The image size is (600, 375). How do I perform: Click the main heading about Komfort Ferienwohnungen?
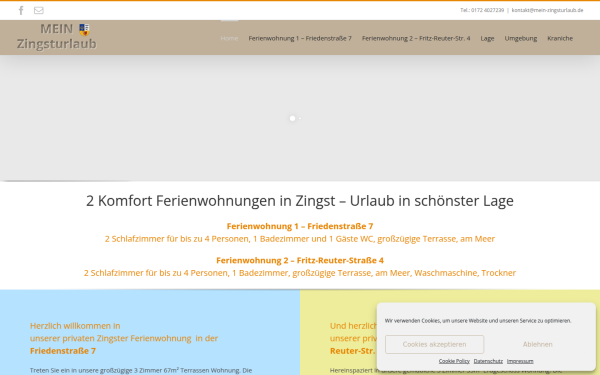[x=300, y=201]
